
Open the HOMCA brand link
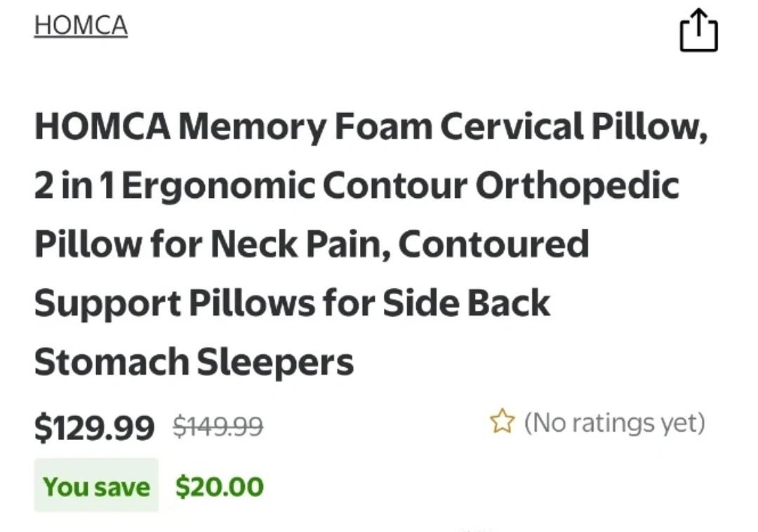click(x=81, y=25)
